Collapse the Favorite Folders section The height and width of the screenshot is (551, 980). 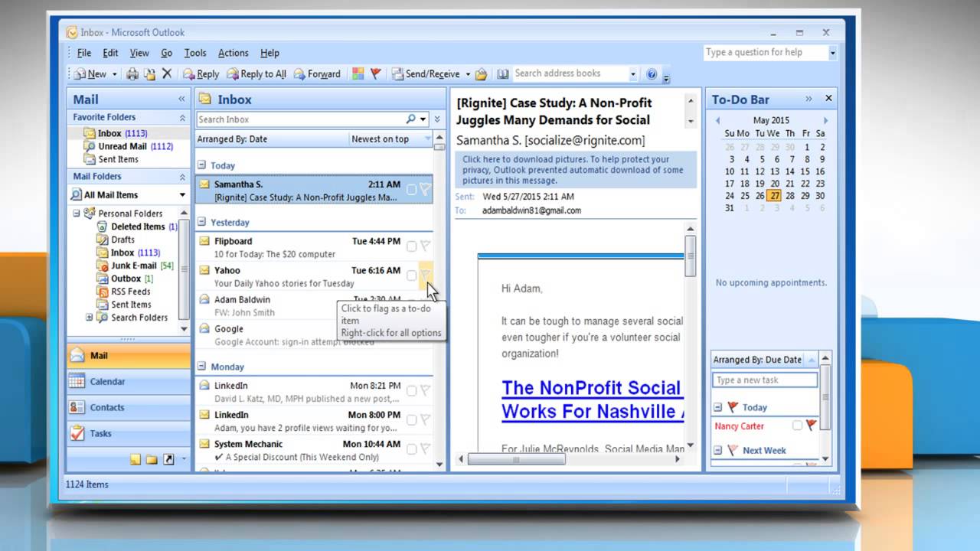(x=182, y=117)
